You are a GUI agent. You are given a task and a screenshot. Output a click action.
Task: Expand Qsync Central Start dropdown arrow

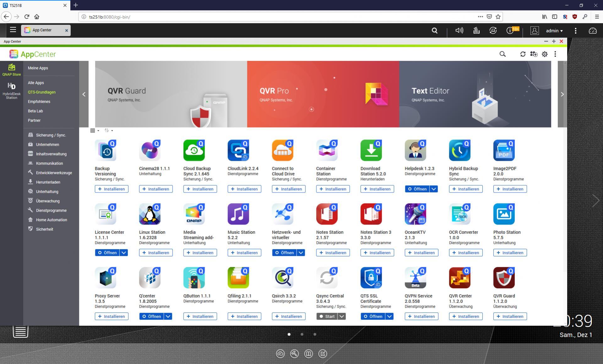coord(342,317)
